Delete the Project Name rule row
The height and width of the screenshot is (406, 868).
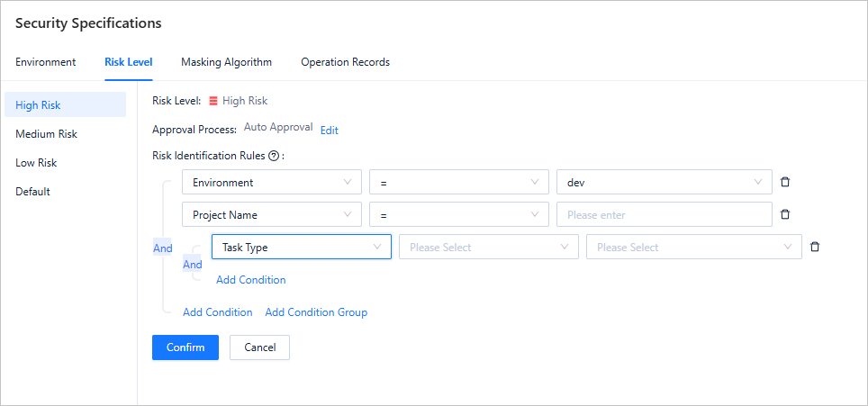[x=785, y=214]
